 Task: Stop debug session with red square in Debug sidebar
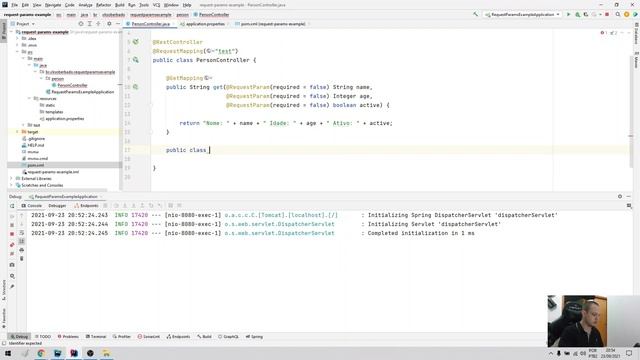[x=12, y=234]
